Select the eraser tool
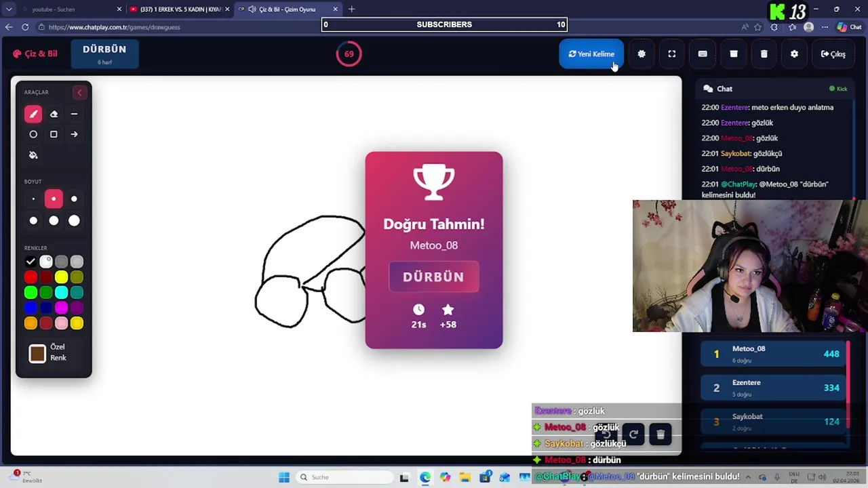 click(x=54, y=114)
